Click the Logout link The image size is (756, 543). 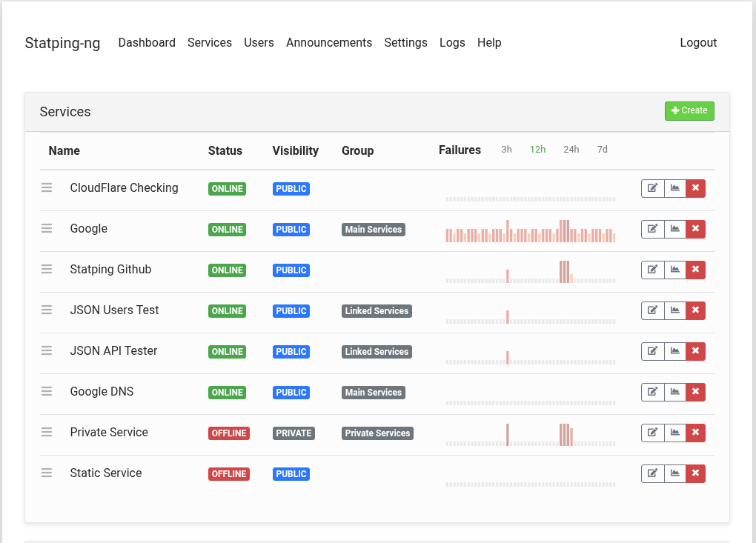[698, 43]
